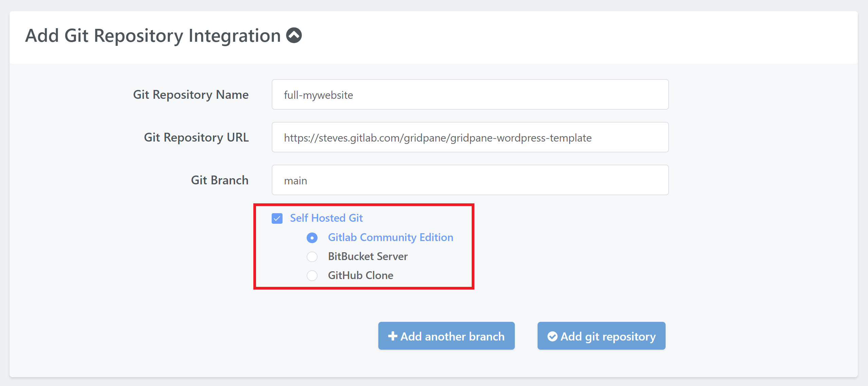Click the Git Repository URL field label

(x=196, y=137)
